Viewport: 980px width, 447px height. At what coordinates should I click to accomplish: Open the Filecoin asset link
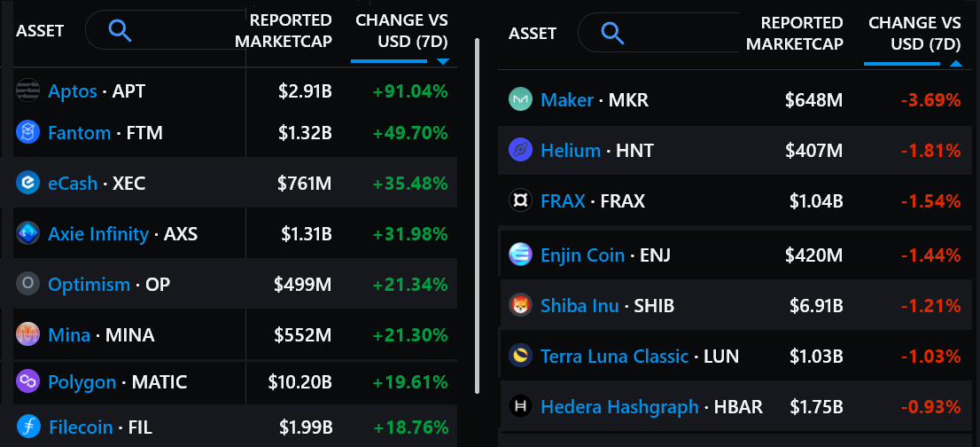81,427
